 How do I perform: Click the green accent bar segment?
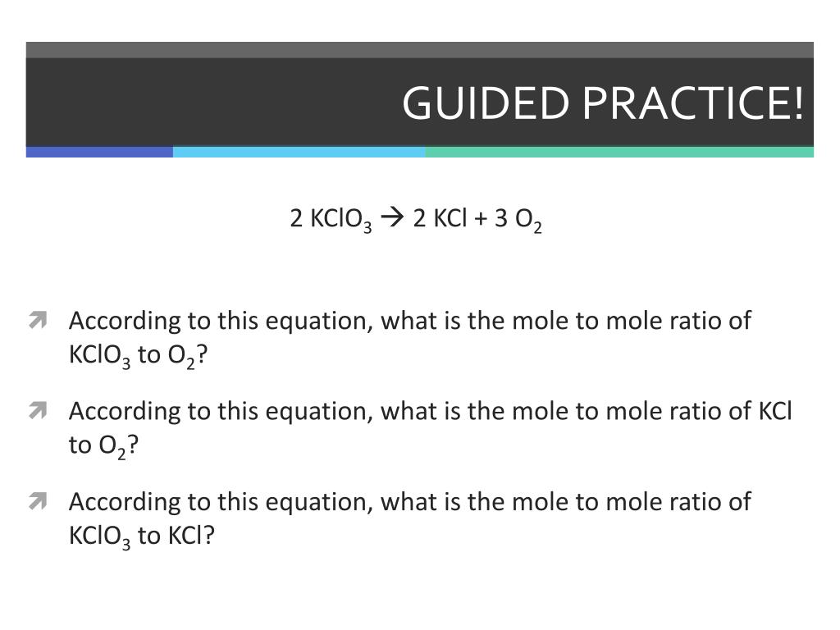pos(620,152)
